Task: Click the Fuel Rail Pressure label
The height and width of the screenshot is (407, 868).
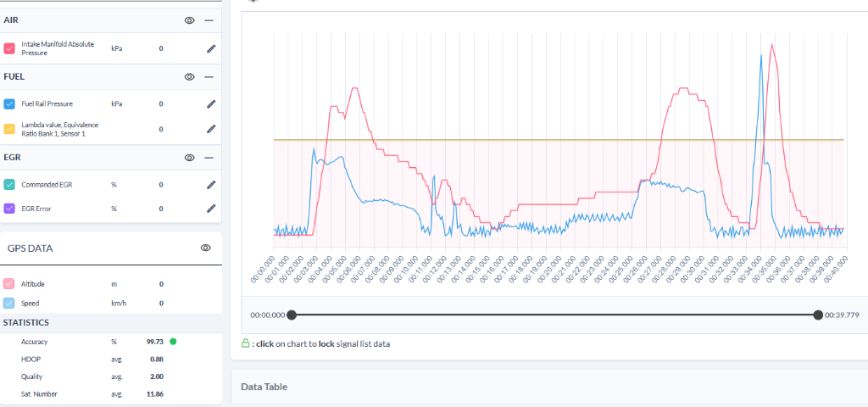Action: point(47,103)
